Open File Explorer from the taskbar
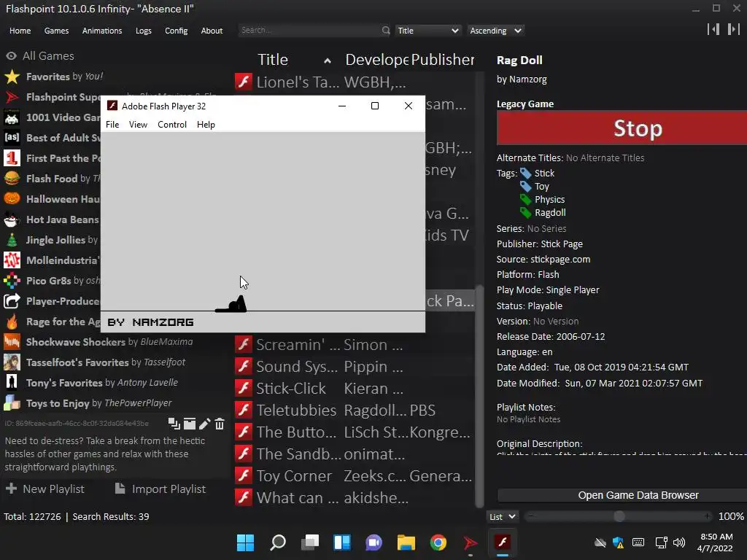 click(406, 542)
